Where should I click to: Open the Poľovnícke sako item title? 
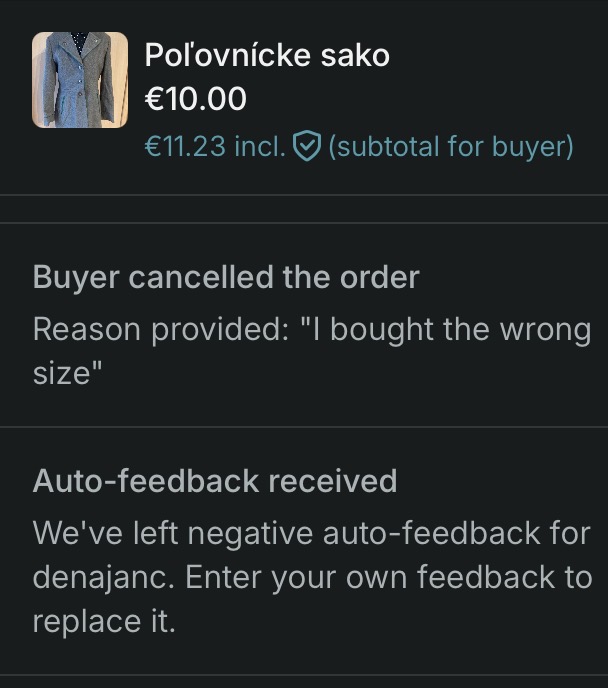(x=267, y=55)
